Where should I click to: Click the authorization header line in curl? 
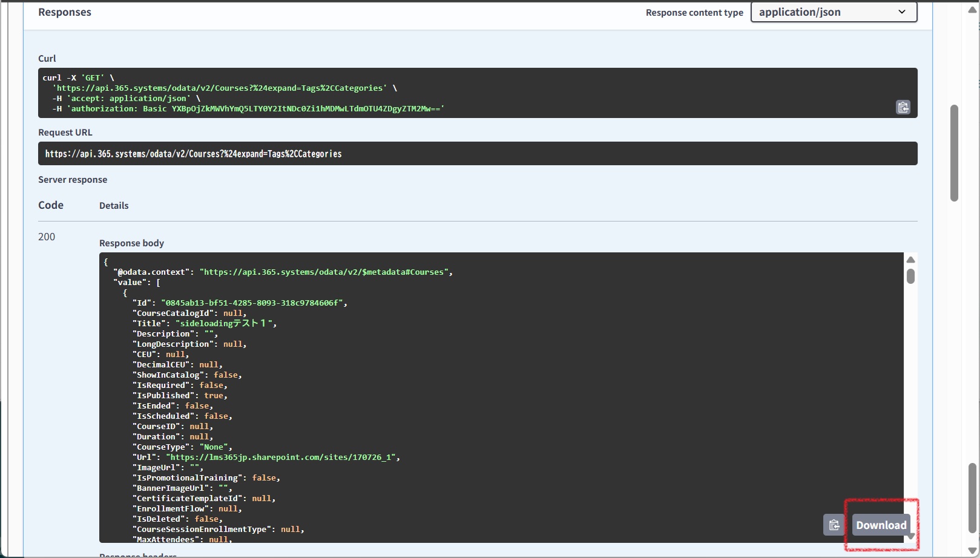(x=248, y=109)
